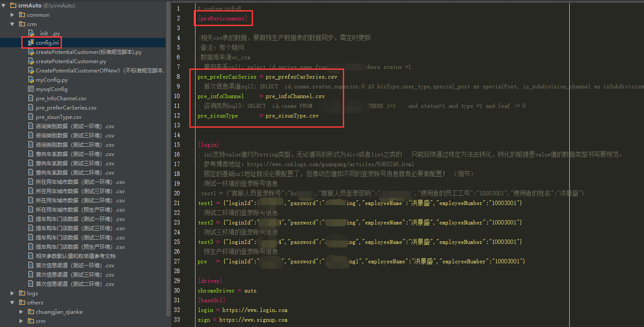Open createPotentialCustomer(标准规范脚本).py file
The width and height of the screenshot is (644, 327).
point(88,52)
